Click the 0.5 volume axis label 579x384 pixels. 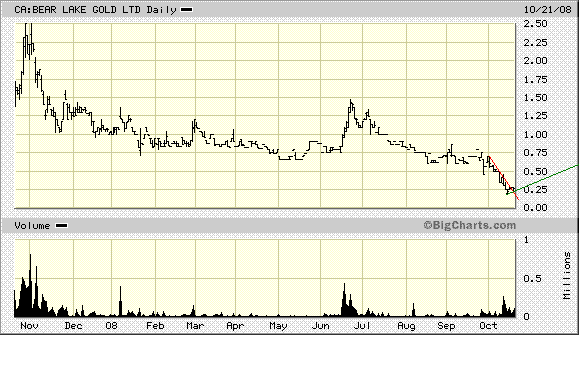point(532,278)
